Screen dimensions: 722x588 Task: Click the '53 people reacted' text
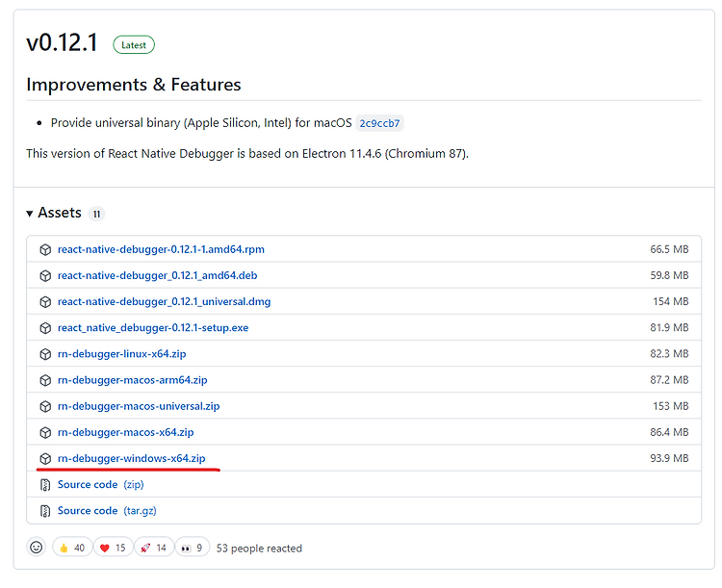pyautogui.click(x=259, y=549)
